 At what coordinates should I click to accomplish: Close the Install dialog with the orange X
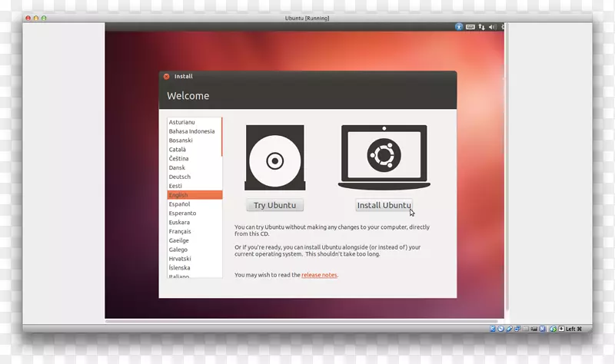point(166,76)
